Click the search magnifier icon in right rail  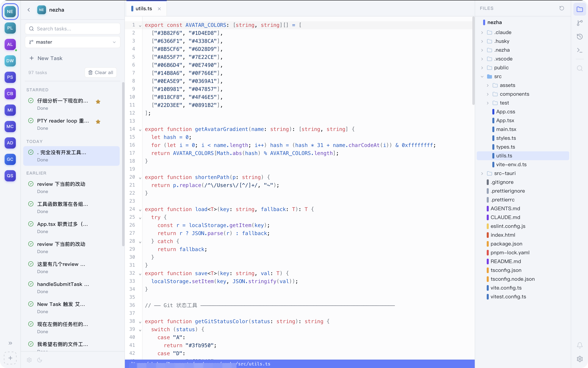(x=580, y=68)
